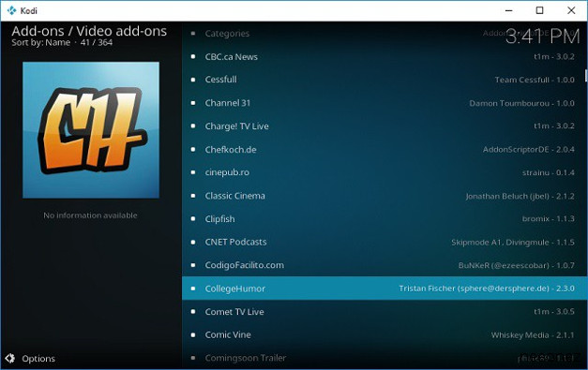Open the Cessfull add-on entry
This screenshot has height=370, width=588.
[384, 80]
